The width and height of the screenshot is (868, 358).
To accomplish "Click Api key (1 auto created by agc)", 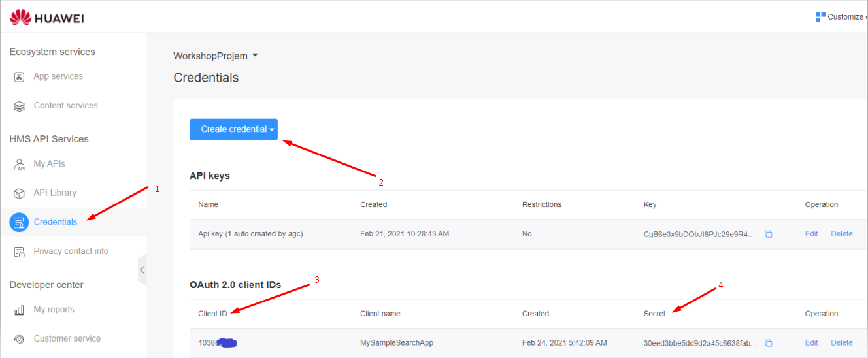I will coord(250,234).
